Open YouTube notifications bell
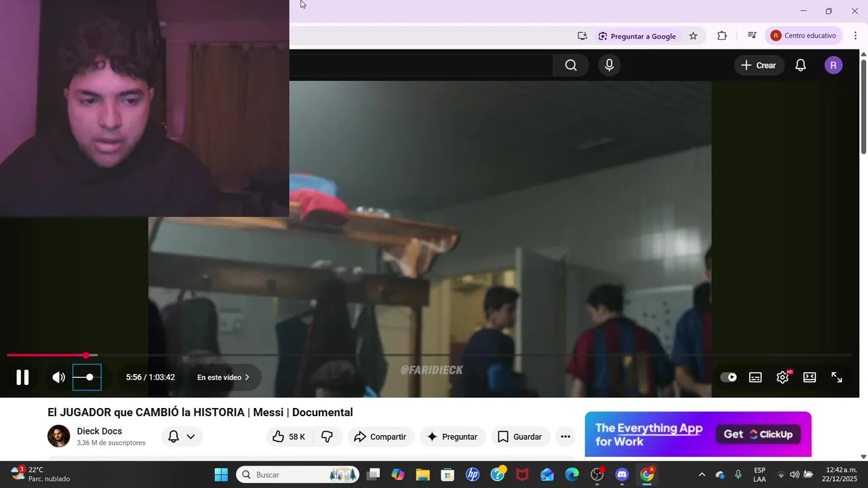Image resolution: width=868 pixels, height=488 pixels. pyautogui.click(x=801, y=65)
